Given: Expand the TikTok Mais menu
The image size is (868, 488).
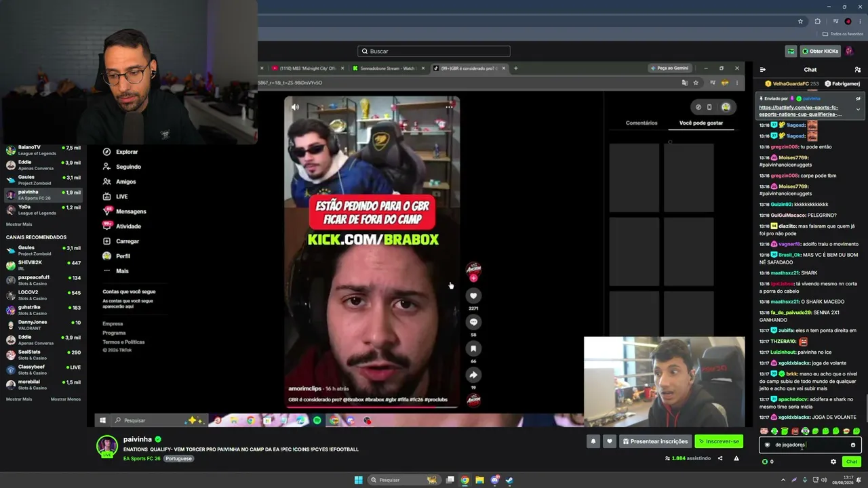Looking at the screenshot, I should click(x=115, y=271).
